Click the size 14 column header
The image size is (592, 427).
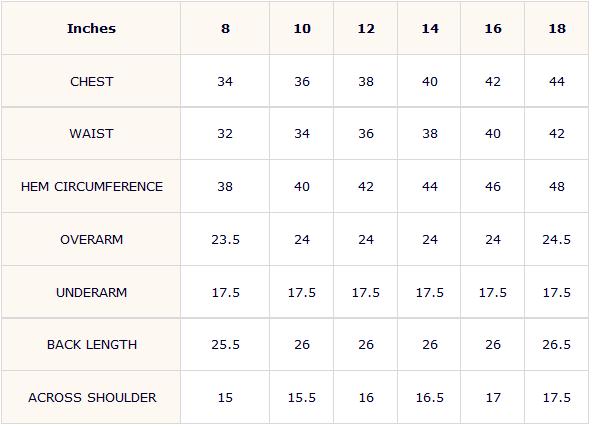(x=430, y=29)
